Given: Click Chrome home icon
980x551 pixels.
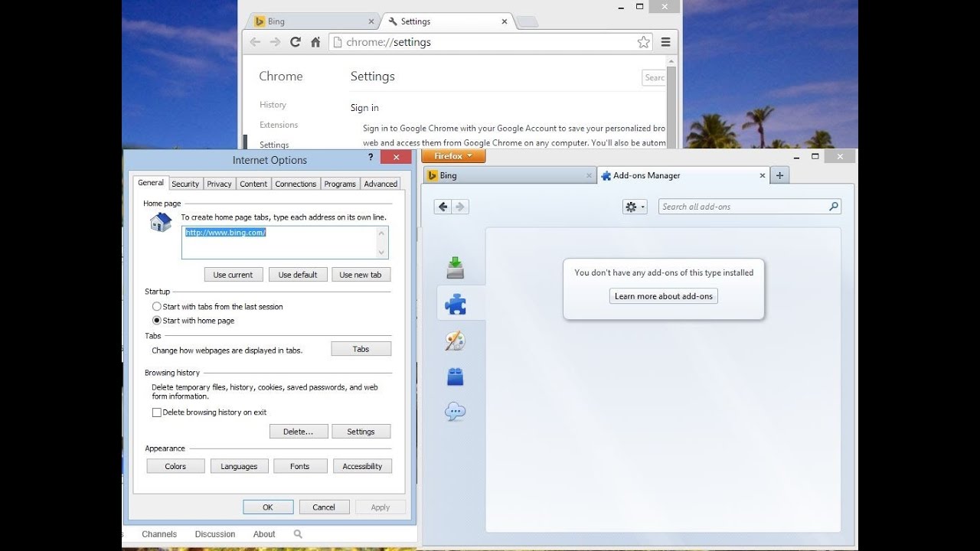Looking at the screenshot, I should coord(315,42).
